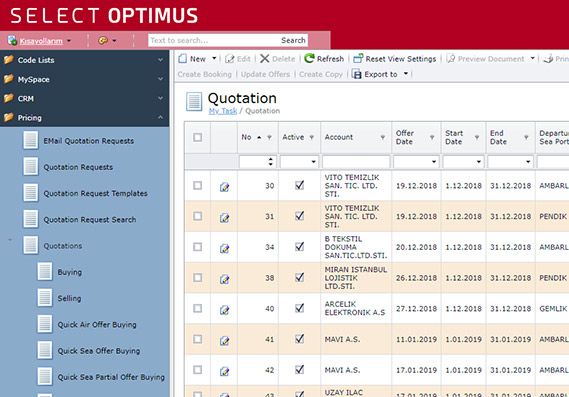The width and height of the screenshot is (569, 397).
Task: Click the ARCELIK ELEKTRONIK A.S cell
Action: coord(355,308)
